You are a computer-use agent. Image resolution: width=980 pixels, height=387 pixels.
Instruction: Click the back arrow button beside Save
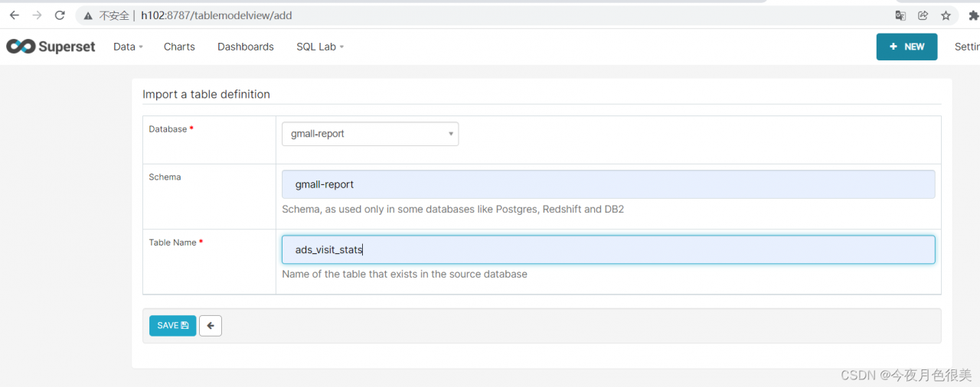coord(211,326)
